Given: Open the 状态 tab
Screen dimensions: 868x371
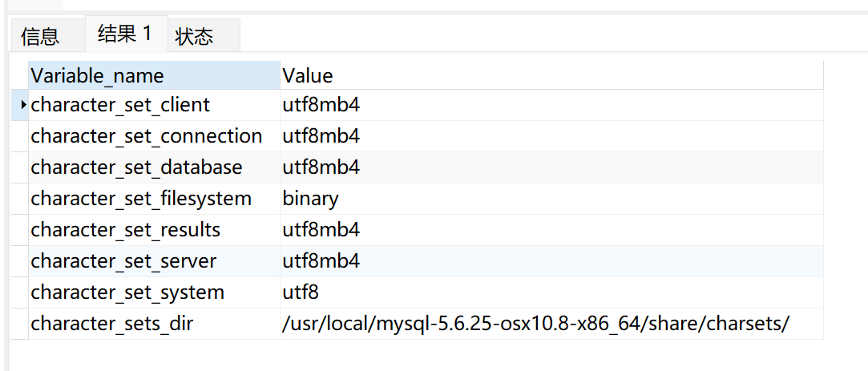Looking at the screenshot, I should (x=195, y=36).
